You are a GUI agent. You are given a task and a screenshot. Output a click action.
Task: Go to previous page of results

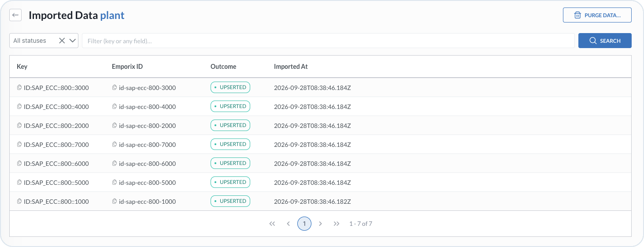click(x=288, y=224)
